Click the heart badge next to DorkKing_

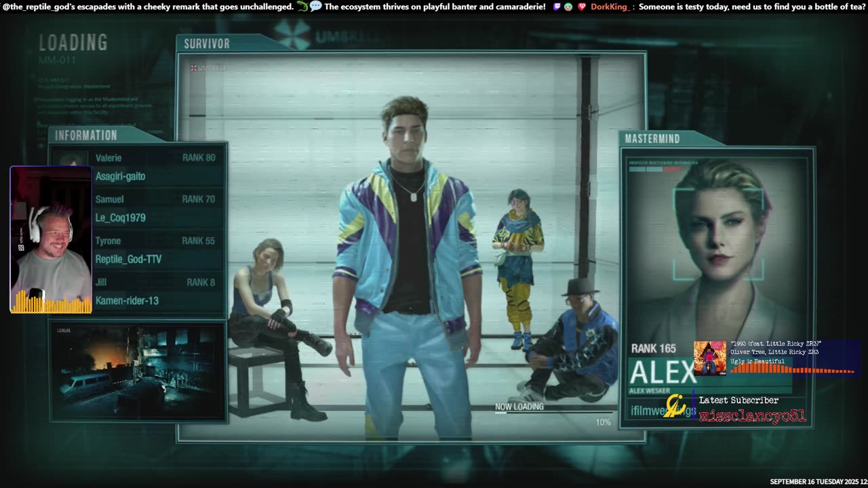[x=582, y=7]
